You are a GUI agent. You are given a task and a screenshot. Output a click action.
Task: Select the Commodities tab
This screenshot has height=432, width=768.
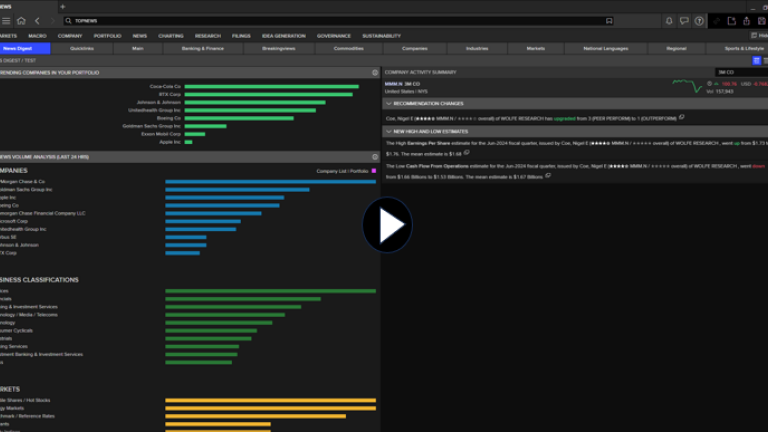point(348,48)
